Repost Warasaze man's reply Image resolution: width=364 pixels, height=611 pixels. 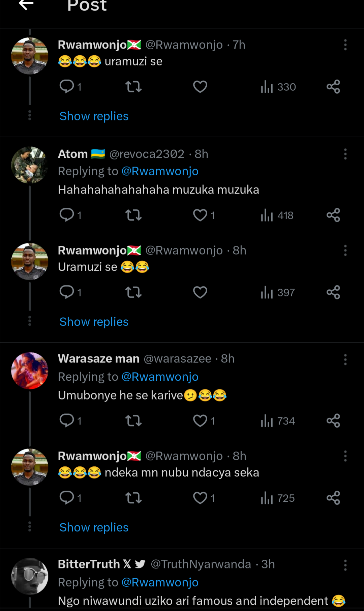pos(133,421)
